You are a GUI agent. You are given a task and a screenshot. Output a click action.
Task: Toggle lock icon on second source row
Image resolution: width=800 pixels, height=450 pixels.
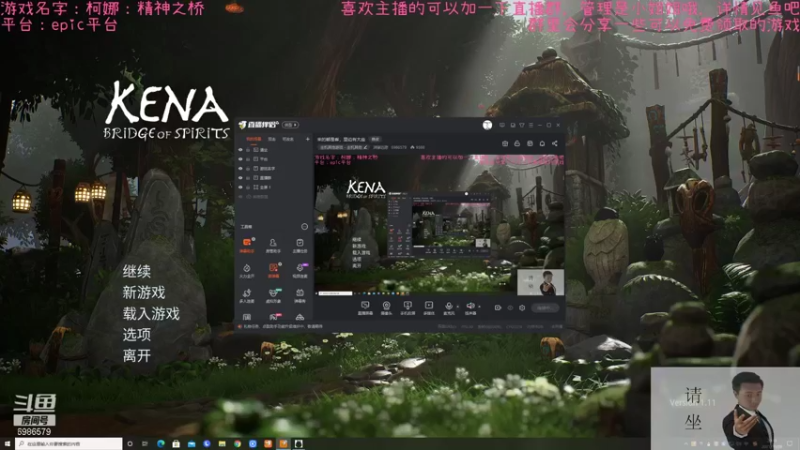(x=248, y=159)
